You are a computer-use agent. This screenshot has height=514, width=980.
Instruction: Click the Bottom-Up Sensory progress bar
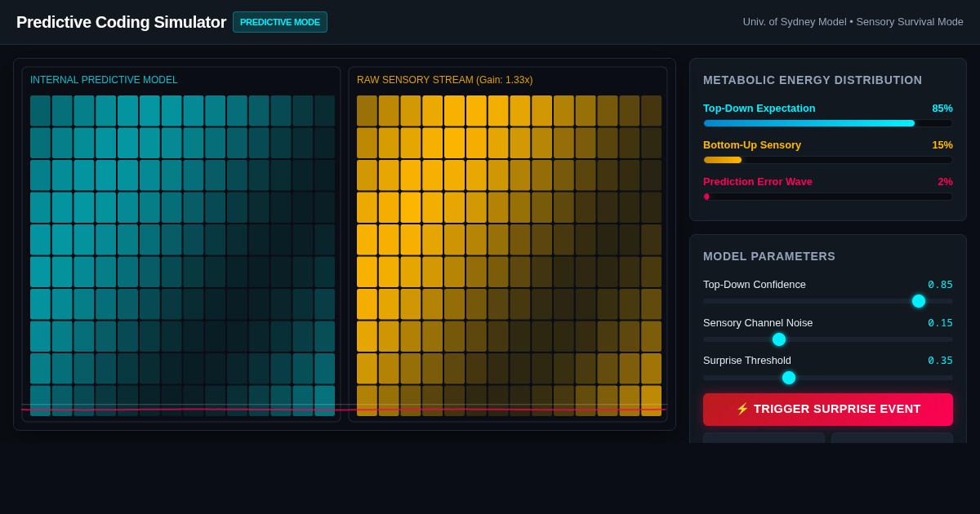coord(828,160)
